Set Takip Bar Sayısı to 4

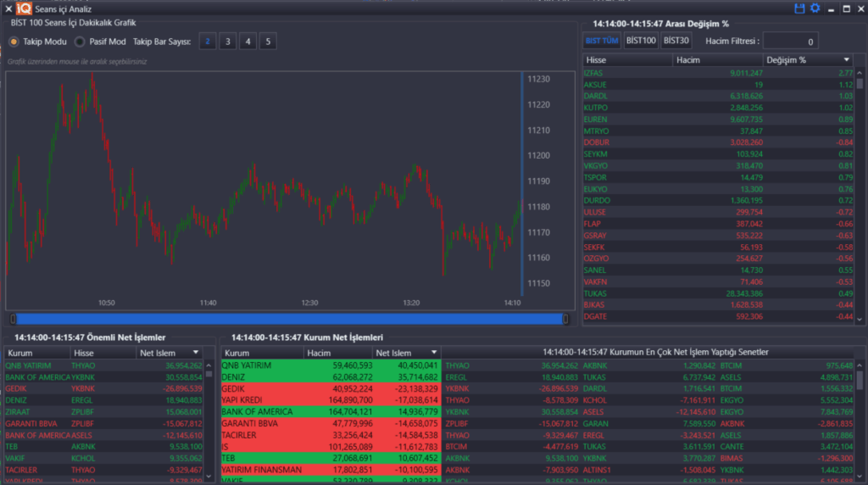248,42
